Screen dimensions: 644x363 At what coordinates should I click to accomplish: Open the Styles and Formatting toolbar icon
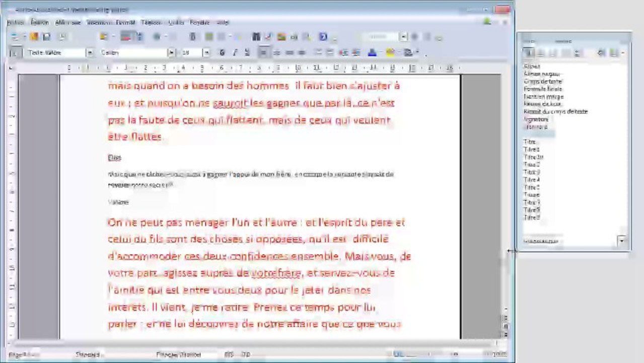(15, 52)
